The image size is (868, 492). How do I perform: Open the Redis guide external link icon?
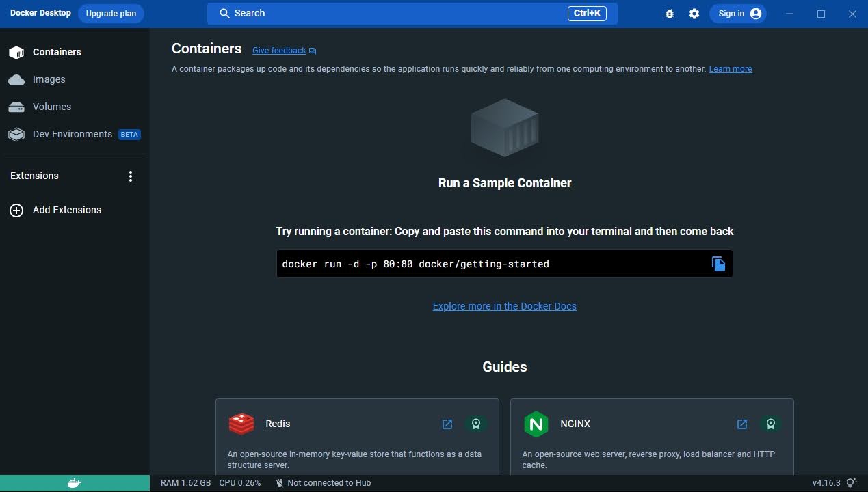coord(447,424)
